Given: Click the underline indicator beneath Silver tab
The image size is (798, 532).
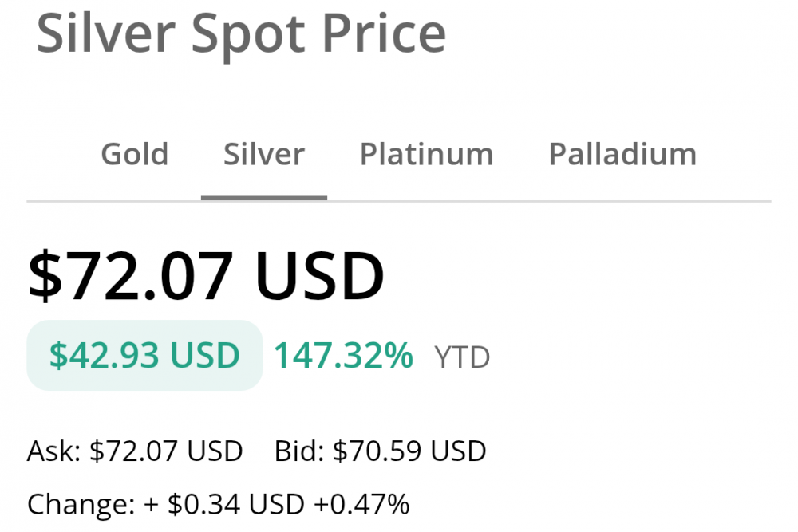Looking at the screenshot, I should 264,198.
